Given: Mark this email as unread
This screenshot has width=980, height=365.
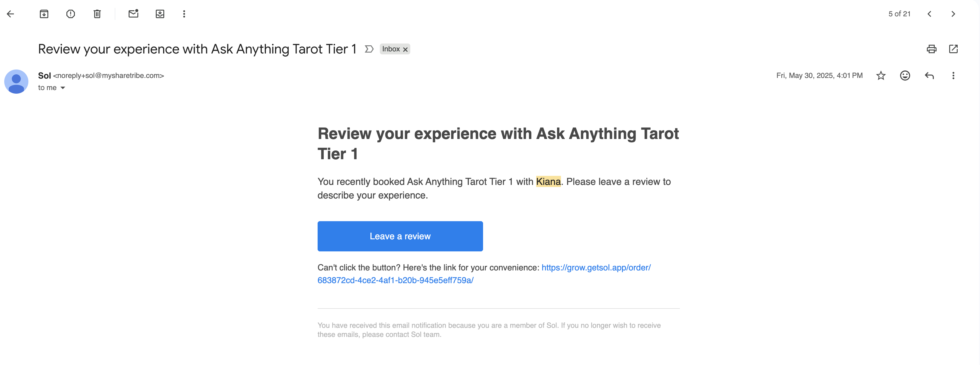Looking at the screenshot, I should [x=133, y=14].
